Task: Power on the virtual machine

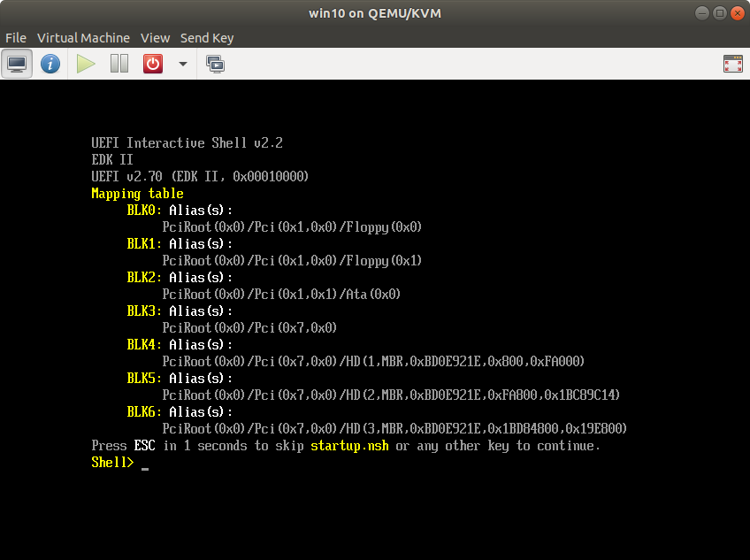Action: tap(86, 64)
